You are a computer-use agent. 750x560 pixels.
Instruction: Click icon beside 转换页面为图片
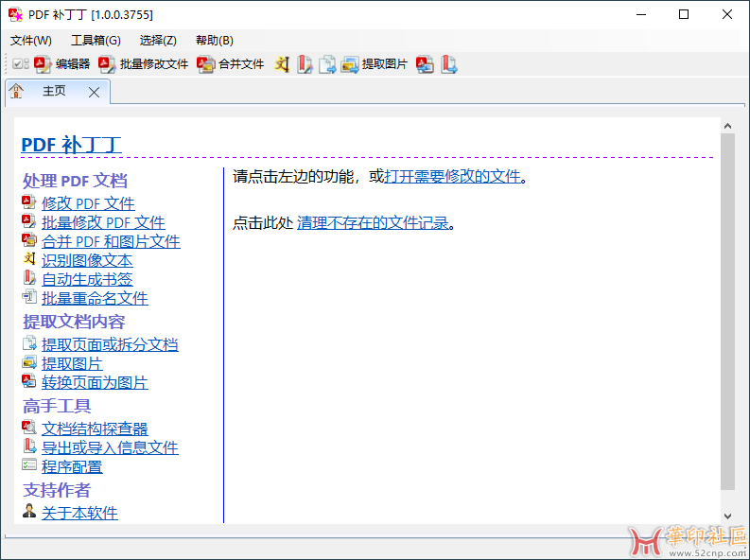coord(29,381)
